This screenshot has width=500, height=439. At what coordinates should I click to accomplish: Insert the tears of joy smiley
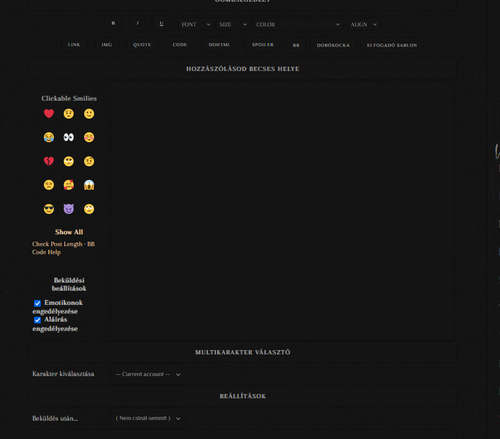[x=49, y=137]
